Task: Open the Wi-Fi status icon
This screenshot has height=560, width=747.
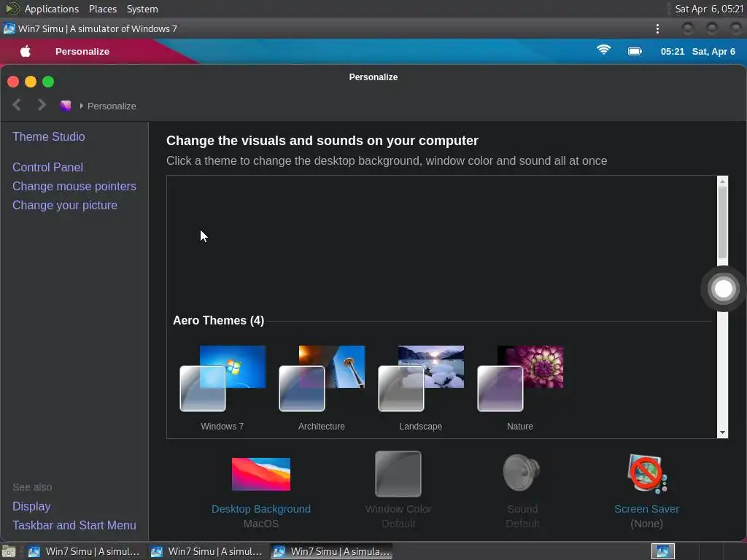Action: pos(603,50)
